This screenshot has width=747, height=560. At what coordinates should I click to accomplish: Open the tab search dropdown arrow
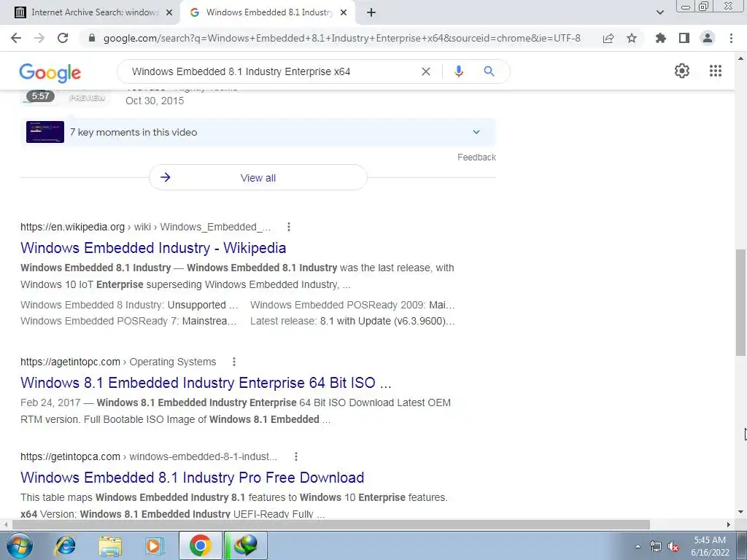(659, 12)
